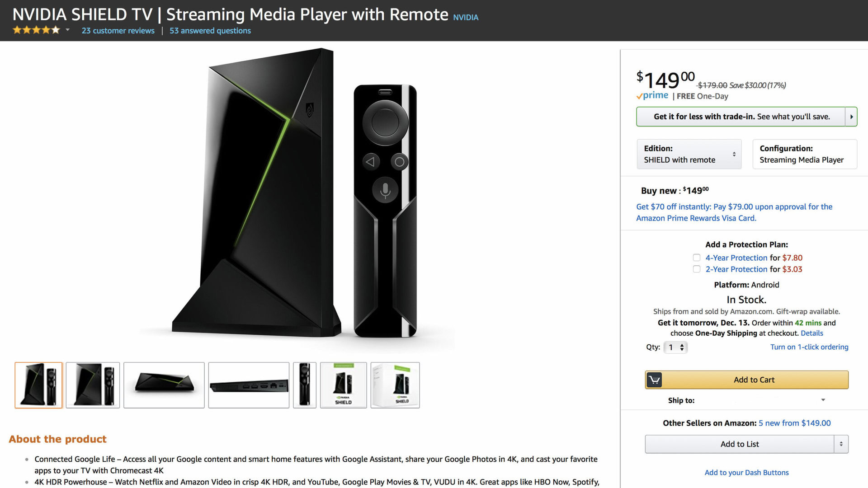Select the remote-only thumbnail image

pos(304,385)
